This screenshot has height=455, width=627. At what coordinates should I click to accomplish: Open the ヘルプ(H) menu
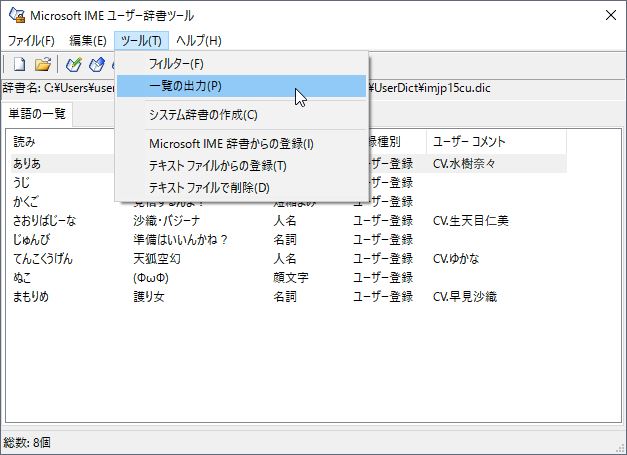[x=198, y=41]
